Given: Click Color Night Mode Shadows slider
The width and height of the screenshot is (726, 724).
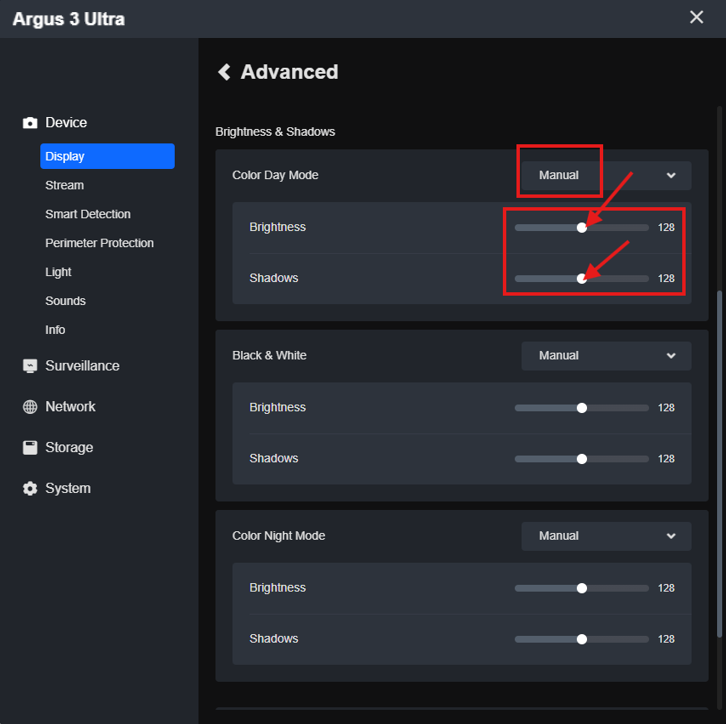Looking at the screenshot, I should pyautogui.click(x=582, y=639).
